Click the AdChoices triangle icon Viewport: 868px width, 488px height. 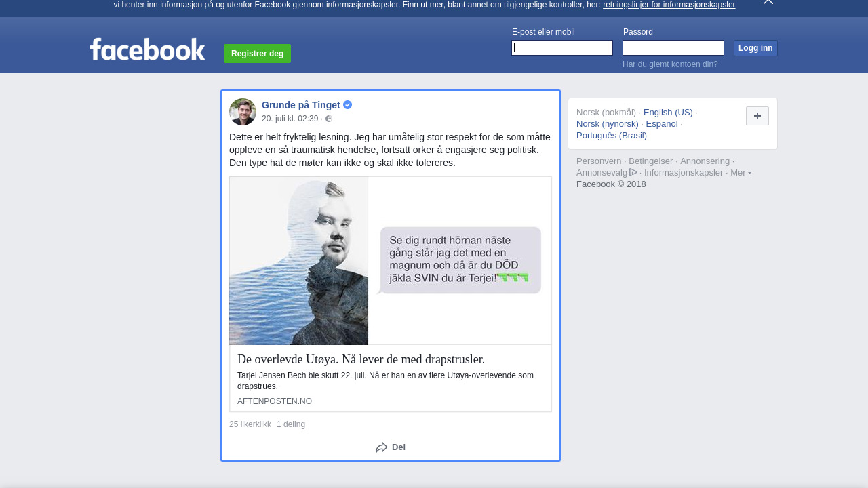[x=633, y=172]
